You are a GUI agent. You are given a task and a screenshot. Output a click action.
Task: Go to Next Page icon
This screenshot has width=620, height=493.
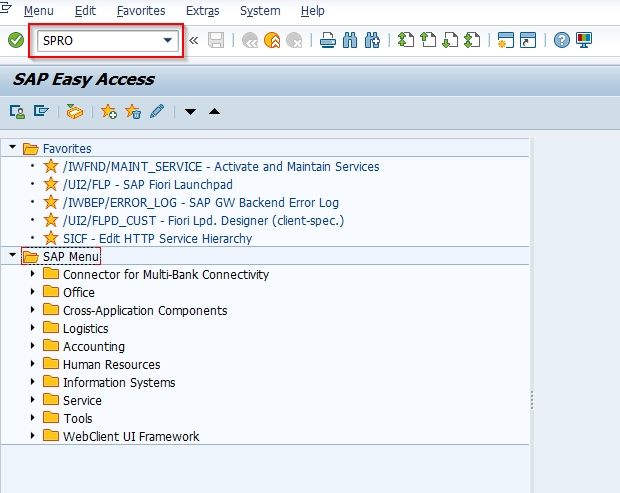(450, 40)
